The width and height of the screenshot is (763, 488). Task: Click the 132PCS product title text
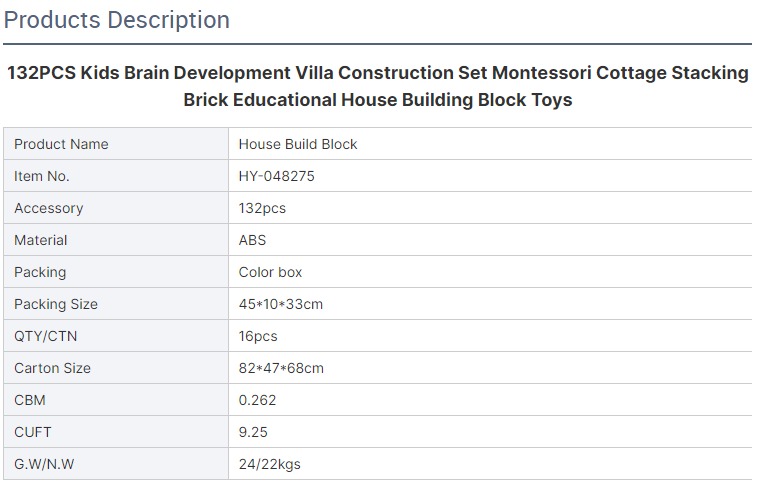coord(378,86)
